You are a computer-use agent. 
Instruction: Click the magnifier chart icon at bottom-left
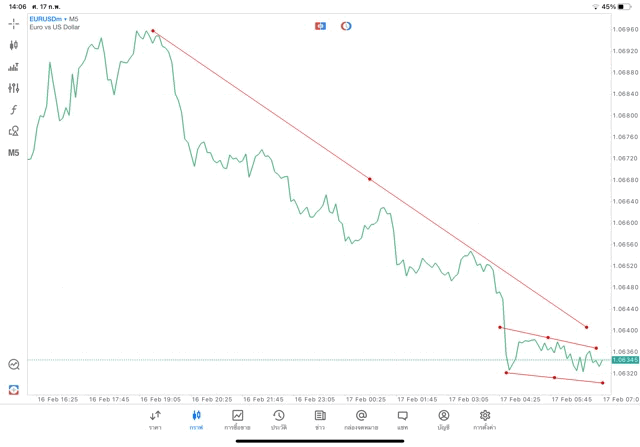(x=14, y=365)
